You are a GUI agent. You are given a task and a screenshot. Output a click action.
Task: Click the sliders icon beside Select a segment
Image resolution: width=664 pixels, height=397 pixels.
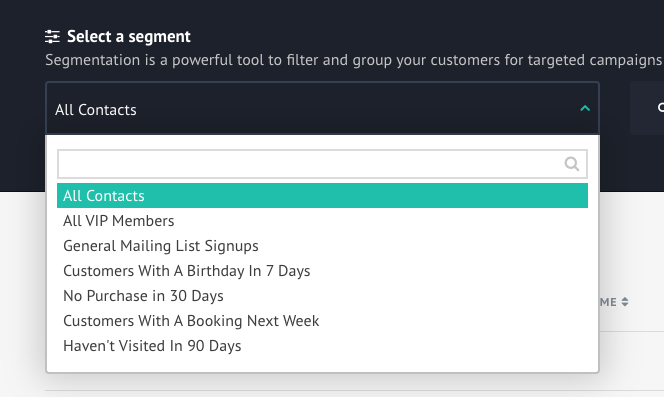[53, 37]
